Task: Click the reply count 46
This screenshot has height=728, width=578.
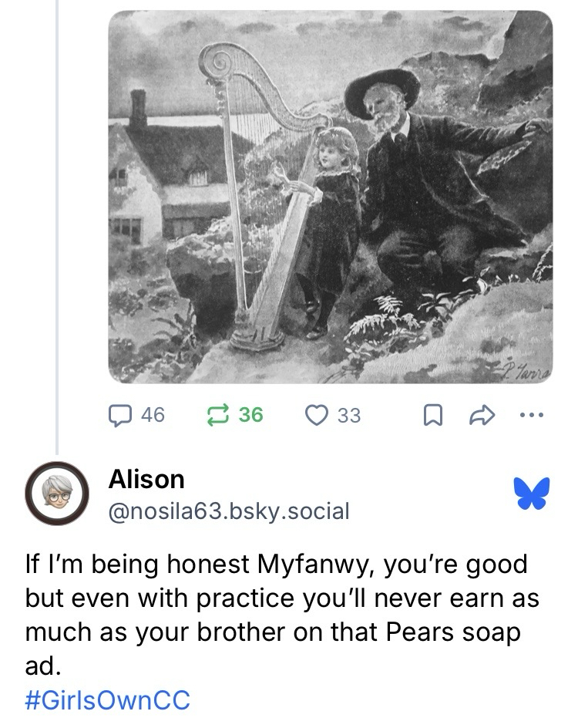Action: 153,415
